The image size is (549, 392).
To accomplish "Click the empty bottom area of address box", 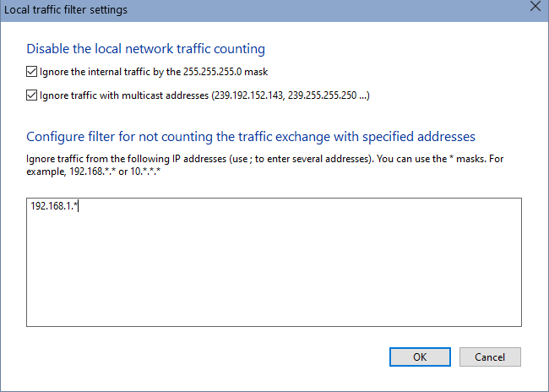I will 274,308.
